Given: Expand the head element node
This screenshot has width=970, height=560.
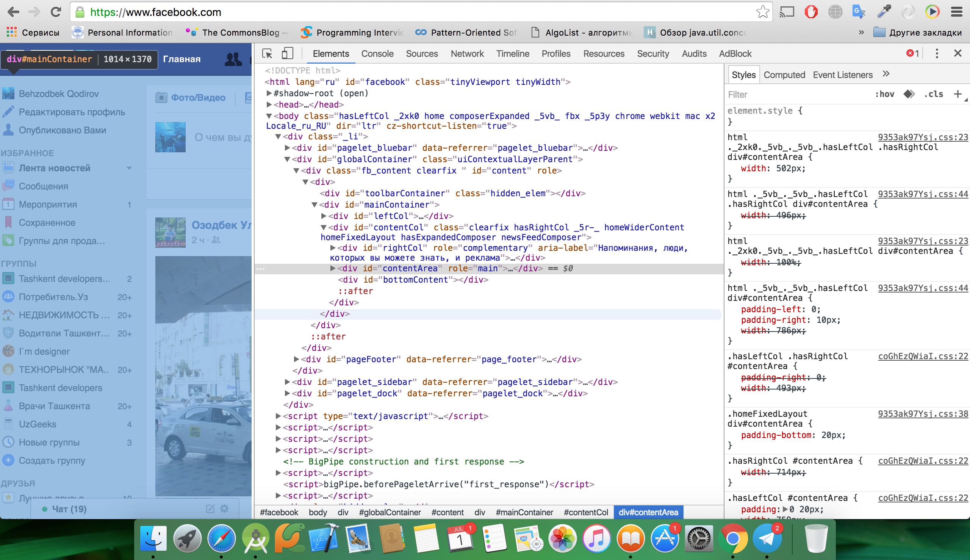Looking at the screenshot, I should (269, 105).
